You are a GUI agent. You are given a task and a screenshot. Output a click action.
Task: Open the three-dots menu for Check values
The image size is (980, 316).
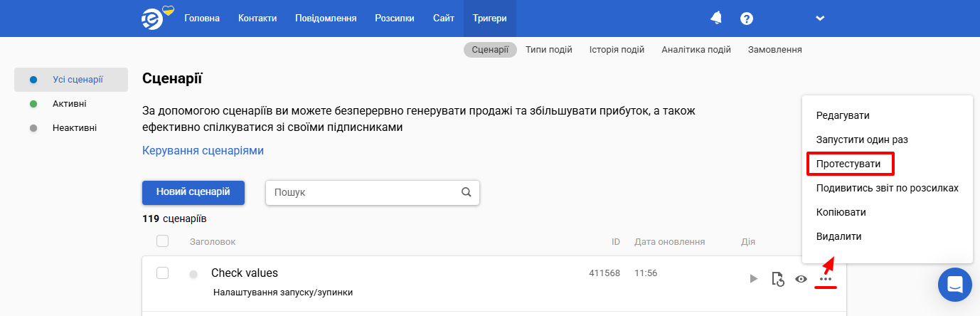(826, 279)
